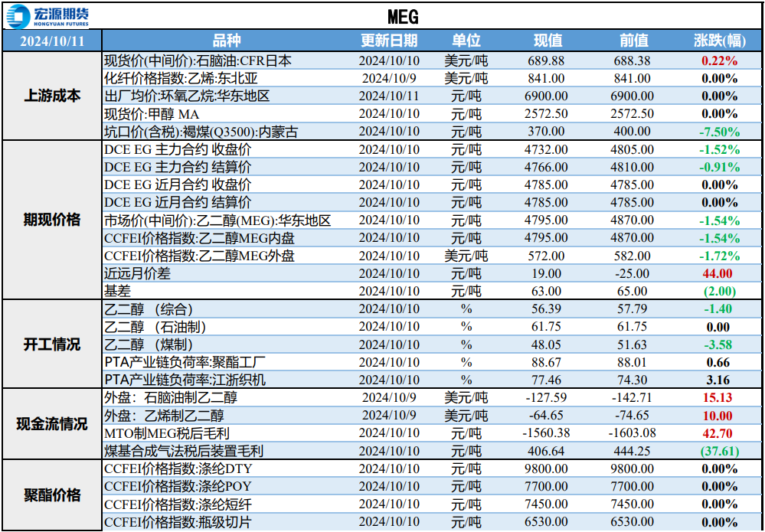This screenshot has width=765, height=532.
Task: Click CCFEI价格指数:乙二醇MEG外盘 row name
Action: point(200,256)
